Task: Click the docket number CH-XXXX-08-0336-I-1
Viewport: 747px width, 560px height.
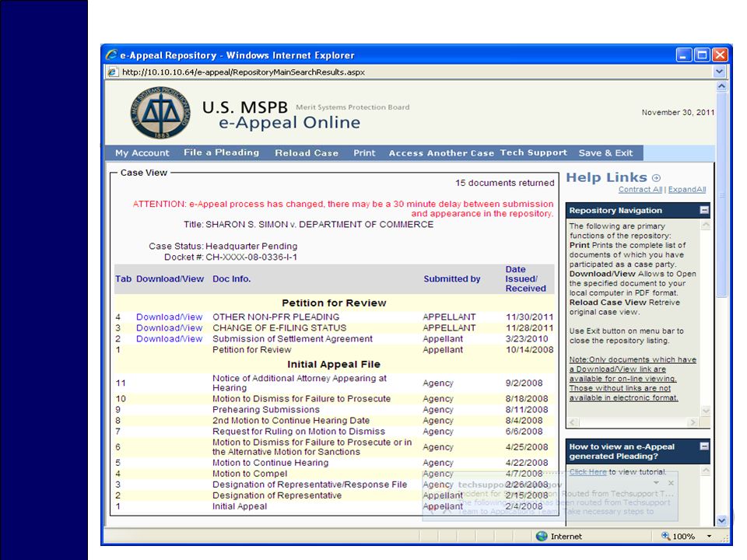Action: [x=251, y=257]
